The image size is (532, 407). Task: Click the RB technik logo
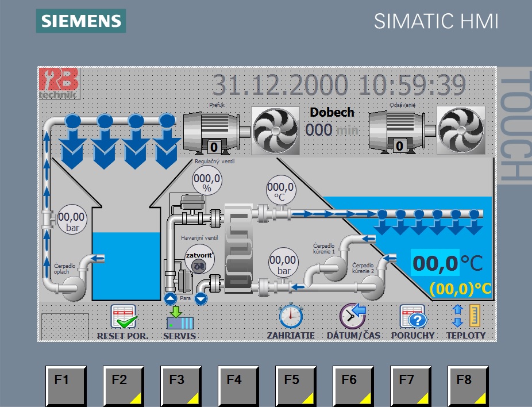point(59,83)
